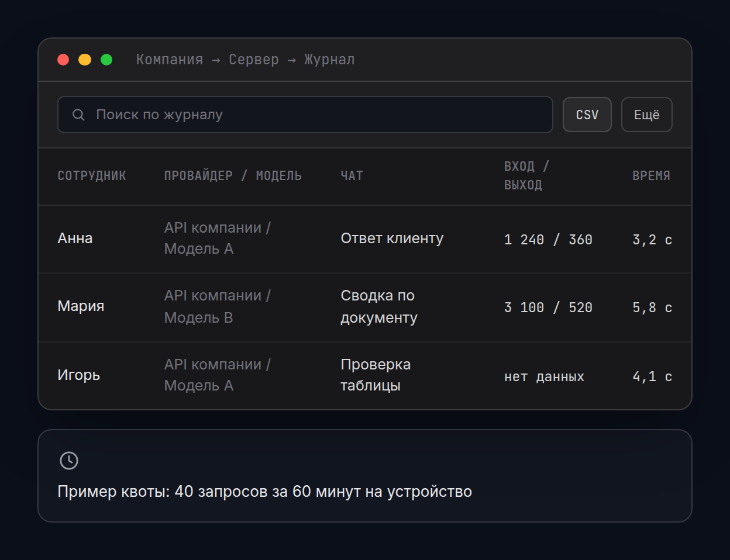Select "Журнал" in the breadcrumb path
Image resolution: width=730 pixels, height=560 pixels.
click(329, 60)
